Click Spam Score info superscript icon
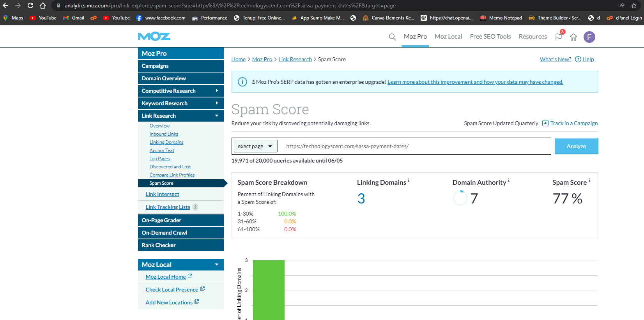Image resolution: width=644 pixels, height=320 pixels. (589, 180)
